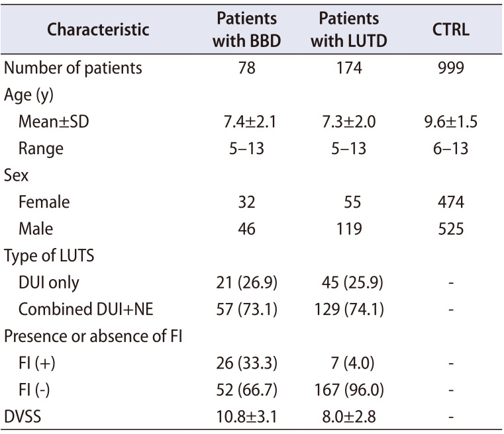This screenshot has width=504, height=434.
Task: Click the Number of patients row label
Action: [x=73, y=67]
